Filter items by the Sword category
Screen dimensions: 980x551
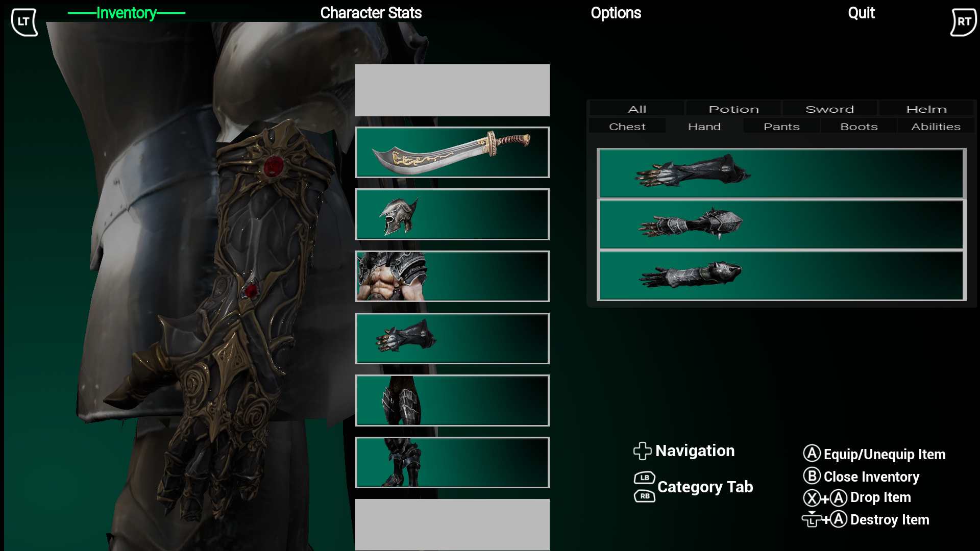coord(829,109)
